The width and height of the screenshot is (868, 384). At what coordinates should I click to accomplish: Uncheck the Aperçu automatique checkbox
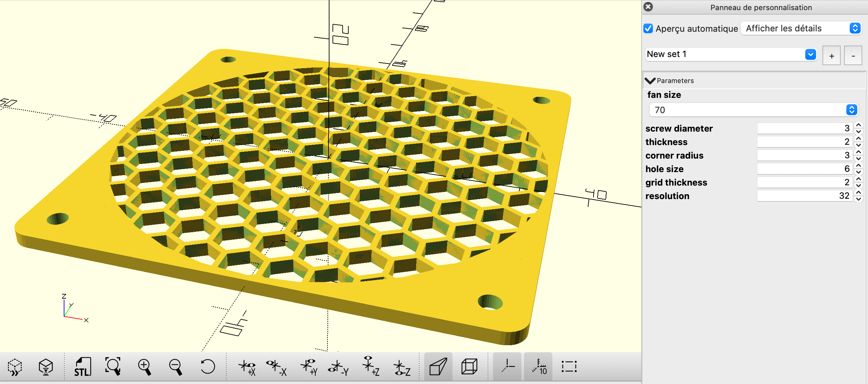pyautogui.click(x=648, y=28)
